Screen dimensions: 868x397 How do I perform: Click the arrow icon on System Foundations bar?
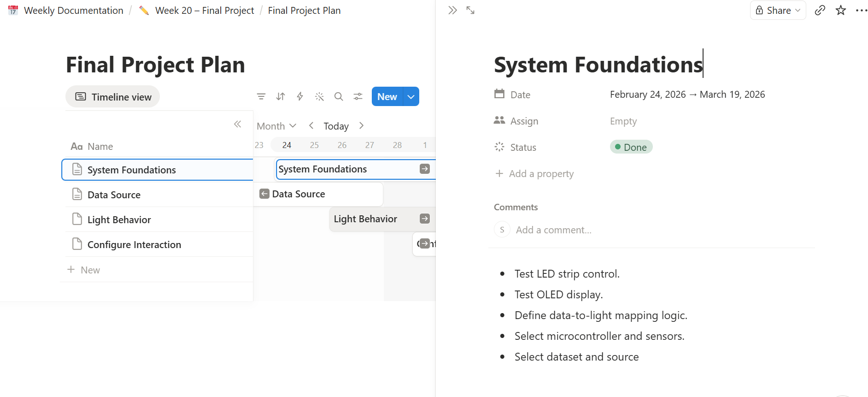425,169
